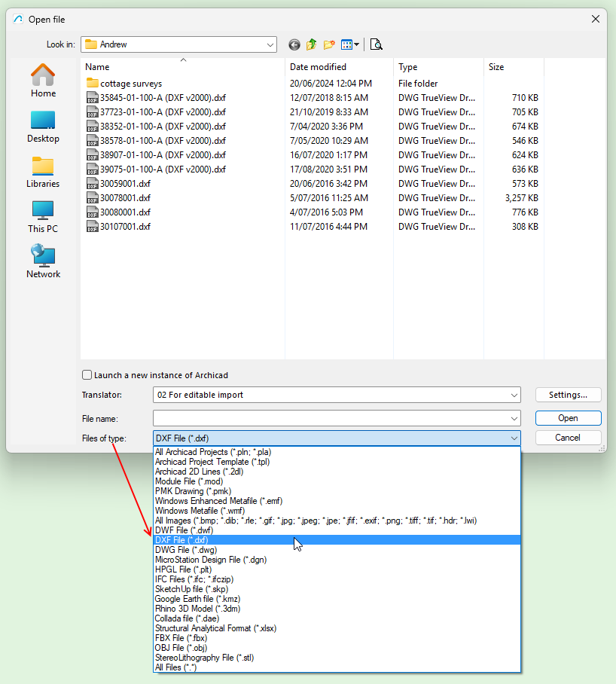Image resolution: width=616 pixels, height=684 pixels.
Task: Choose StereoLithography File (*.stl)
Action: pyautogui.click(x=337, y=658)
